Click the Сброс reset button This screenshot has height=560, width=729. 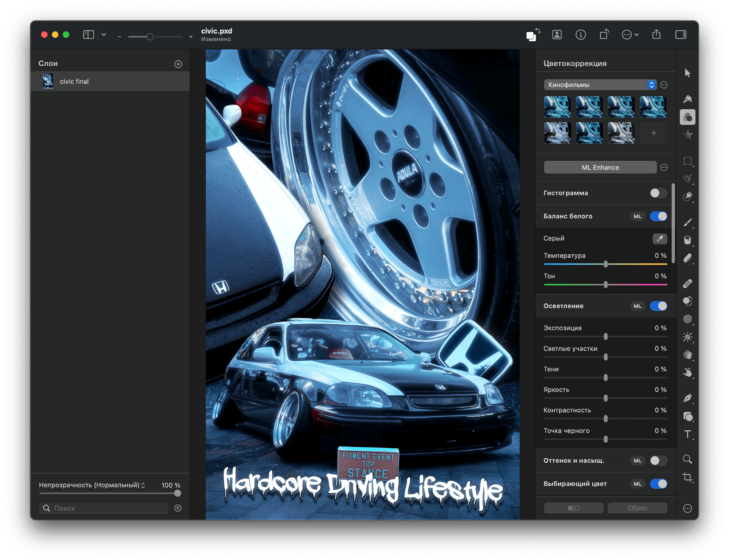coord(637,508)
